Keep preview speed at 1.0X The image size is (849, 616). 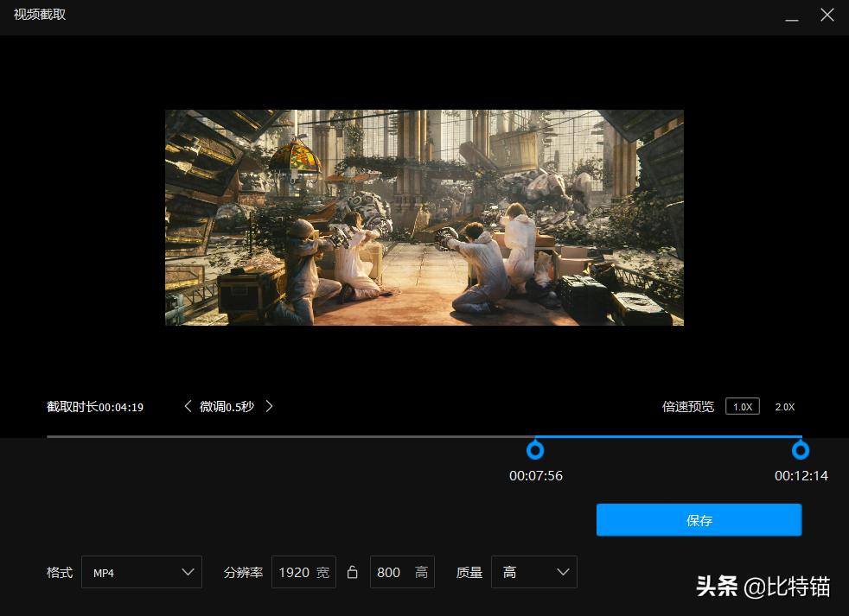point(742,406)
